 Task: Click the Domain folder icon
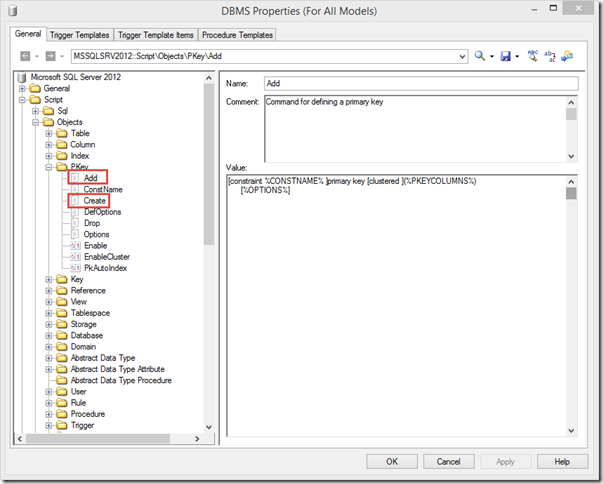pyautogui.click(x=62, y=347)
